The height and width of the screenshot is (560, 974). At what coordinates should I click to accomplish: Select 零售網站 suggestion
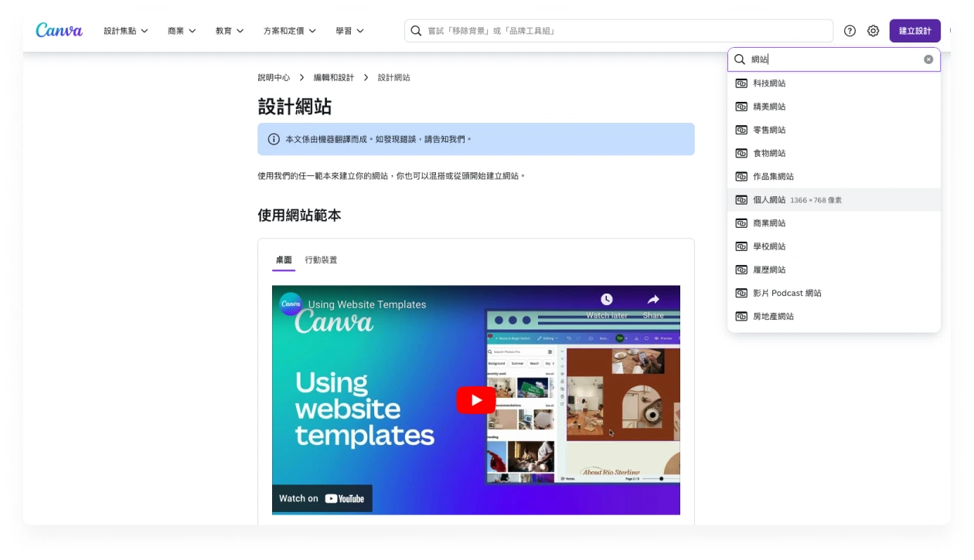(834, 130)
